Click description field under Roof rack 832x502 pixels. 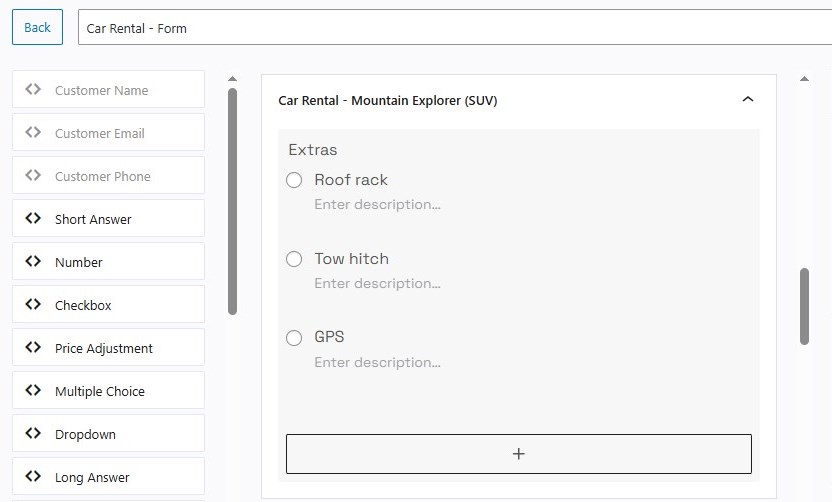(377, 204)
